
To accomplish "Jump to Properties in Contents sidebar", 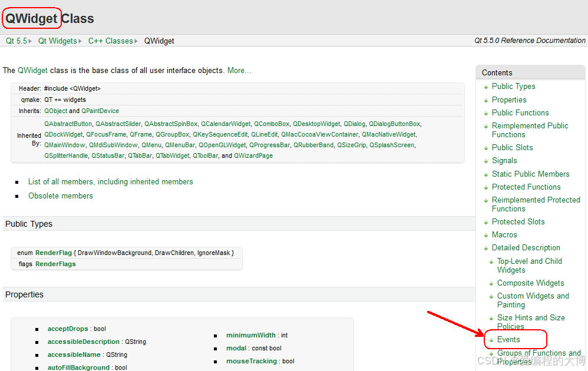I will point(509,100).
